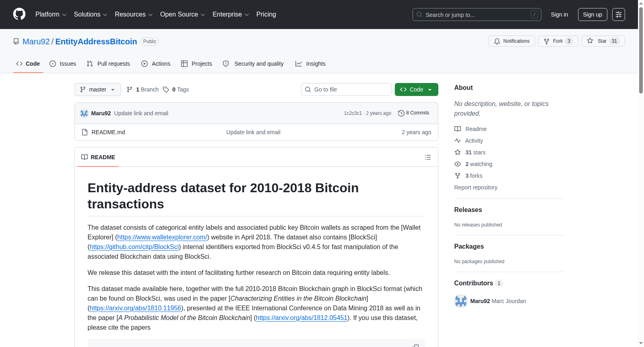Click the copy code block icon
The width and height of the screenshot is (644, 347).
(415, 345)
